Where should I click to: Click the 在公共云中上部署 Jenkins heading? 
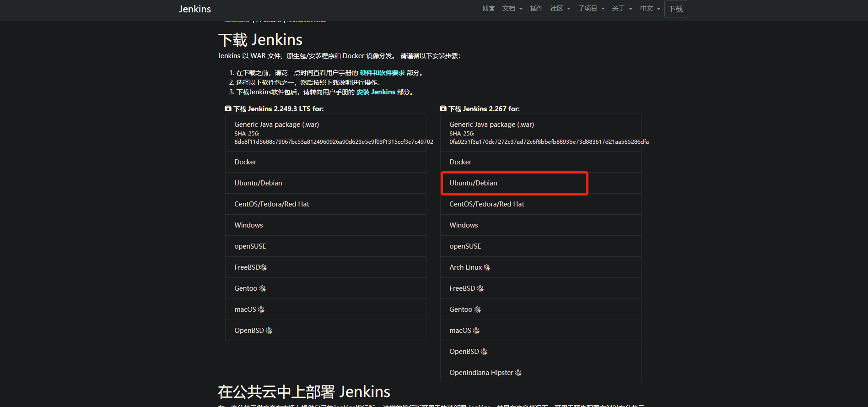304,392
